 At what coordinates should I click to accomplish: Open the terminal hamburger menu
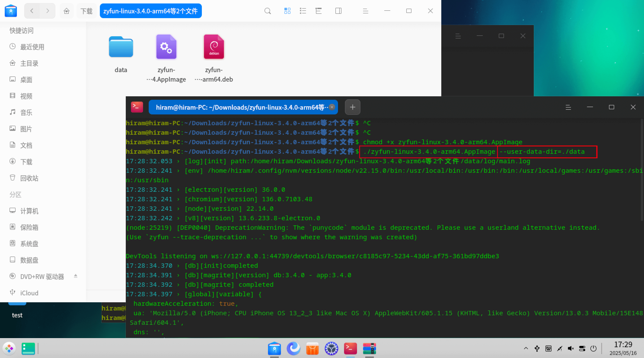[x=569, y=107]
